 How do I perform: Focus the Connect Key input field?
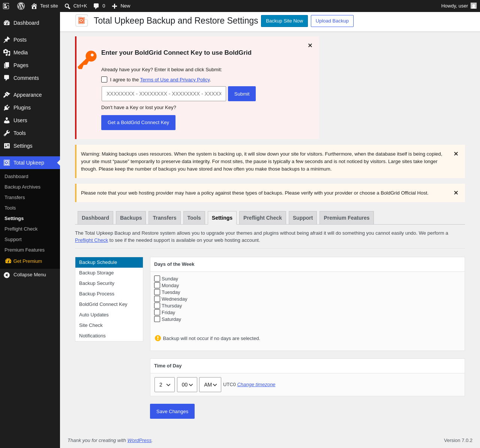(x=164, y=94)
